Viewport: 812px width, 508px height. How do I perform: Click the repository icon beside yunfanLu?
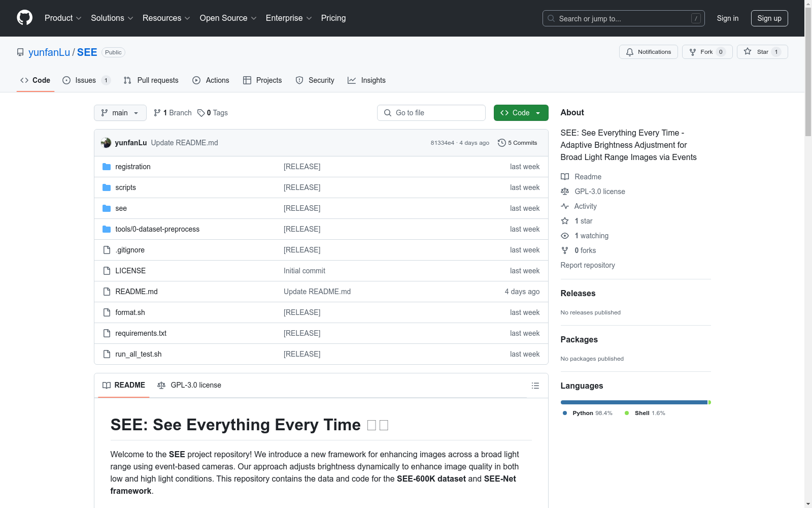(x=20, y=52)
